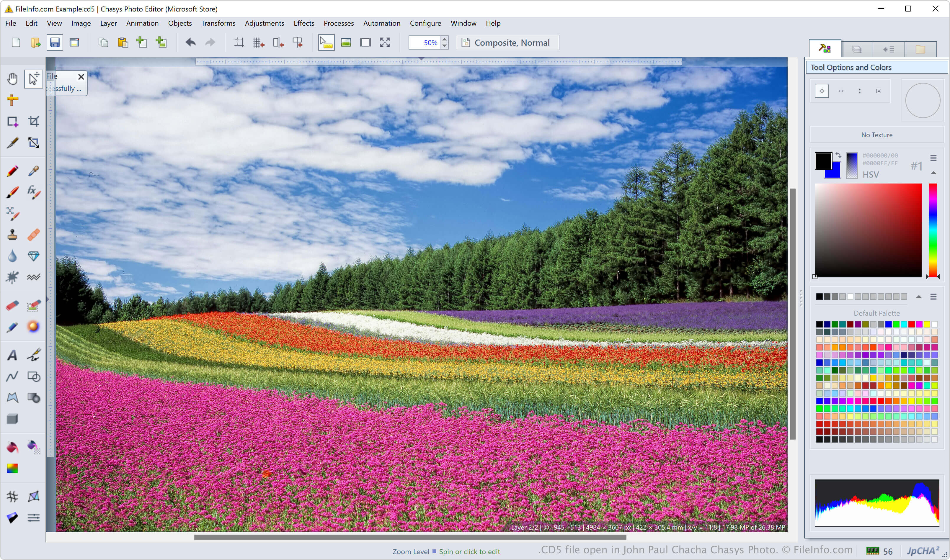Select the Paint Bucket fill tool

(x=12, y=447)
